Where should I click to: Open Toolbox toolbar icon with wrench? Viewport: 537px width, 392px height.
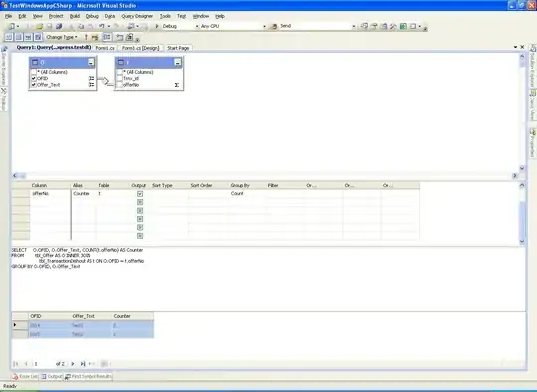coord(393,26)
